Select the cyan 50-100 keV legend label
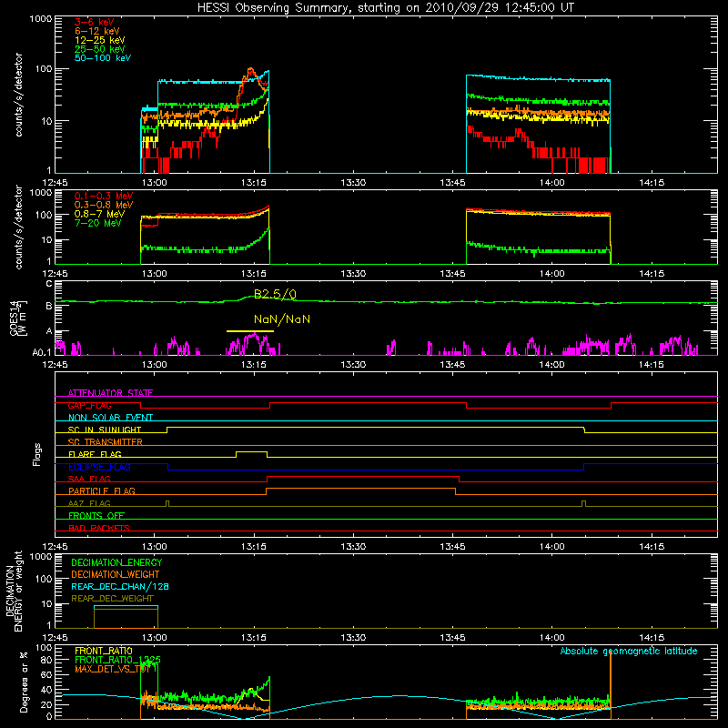 (x=103, y=58)
